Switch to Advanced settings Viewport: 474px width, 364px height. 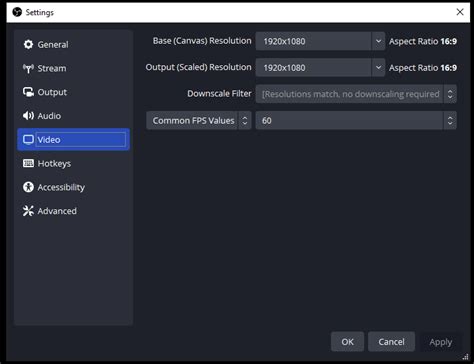(x=73, y=211)
